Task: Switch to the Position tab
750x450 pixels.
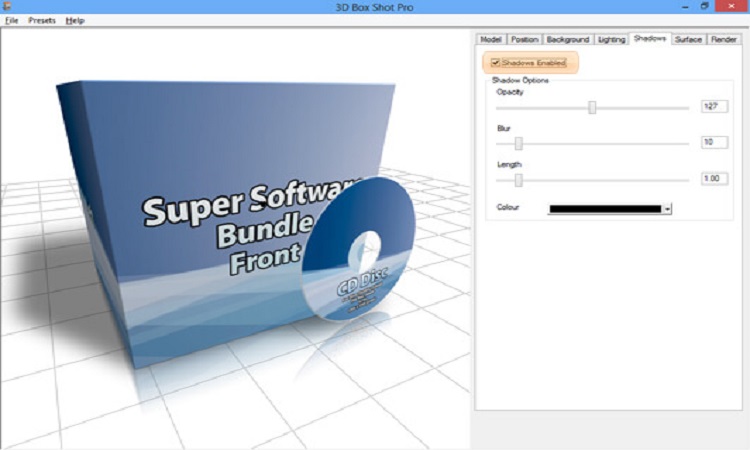Action: tap(525, 39)
